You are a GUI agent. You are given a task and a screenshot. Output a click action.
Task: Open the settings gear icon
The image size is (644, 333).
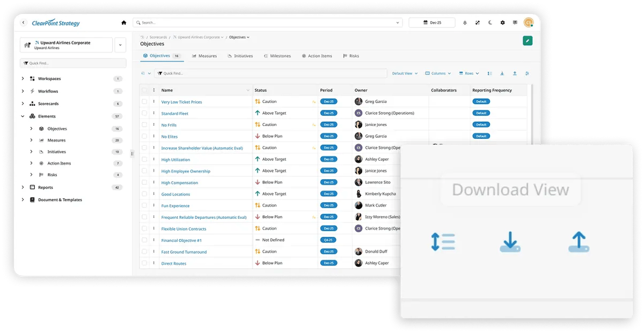pyautogui.click(x=503, y=23)
